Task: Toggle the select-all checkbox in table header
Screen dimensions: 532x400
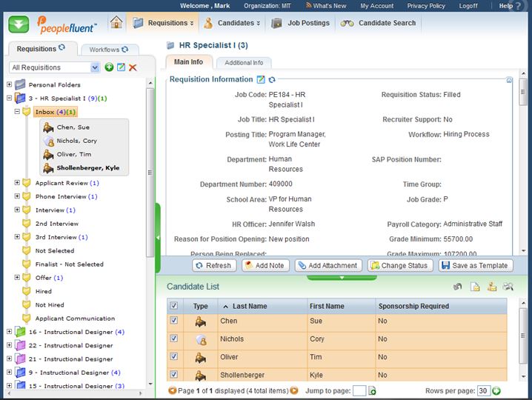Action: click(x=173, y=306)
